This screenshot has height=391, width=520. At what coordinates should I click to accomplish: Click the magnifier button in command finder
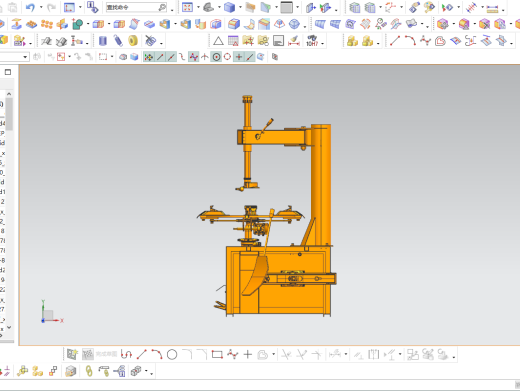pyautogui.click(x=162, y=7)
